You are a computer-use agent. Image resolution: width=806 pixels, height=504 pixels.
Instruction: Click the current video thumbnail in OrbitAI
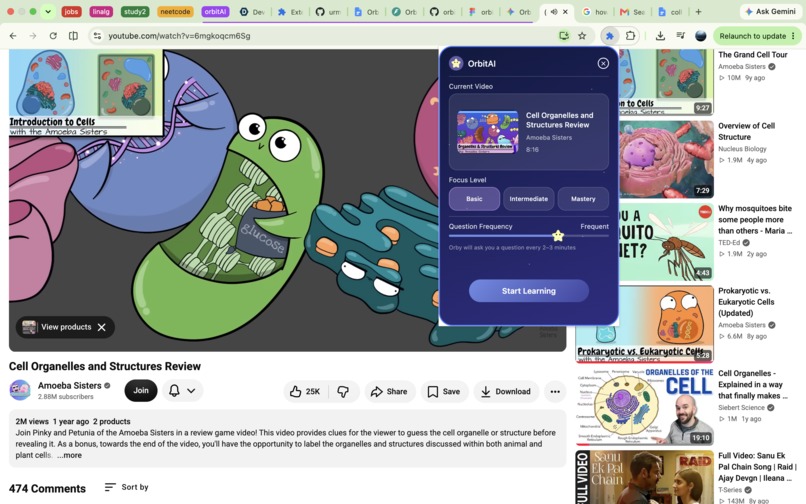(x=487, y=132)
